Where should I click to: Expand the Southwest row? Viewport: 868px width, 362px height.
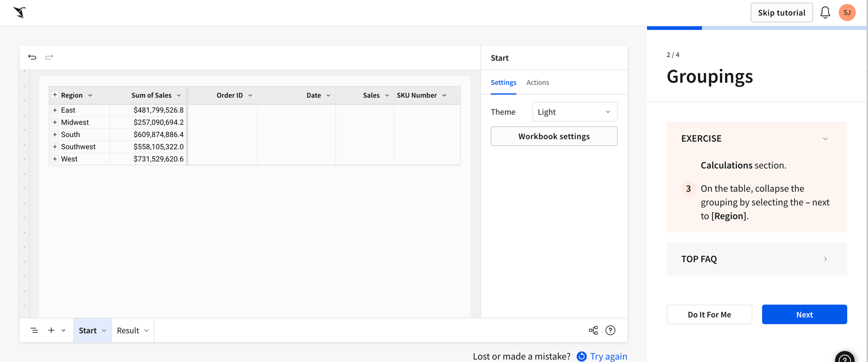tap(55, 147)
